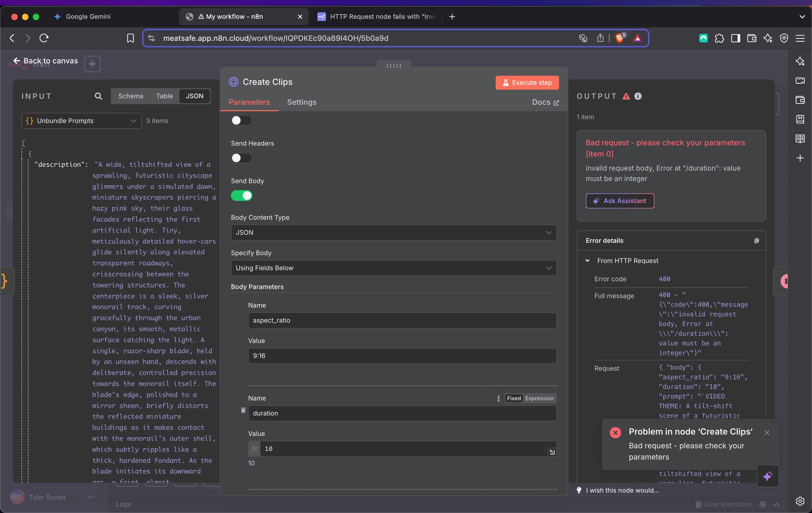Collapse the From HTTP Request section
This screenshot has height=513, width=812.
587,261
